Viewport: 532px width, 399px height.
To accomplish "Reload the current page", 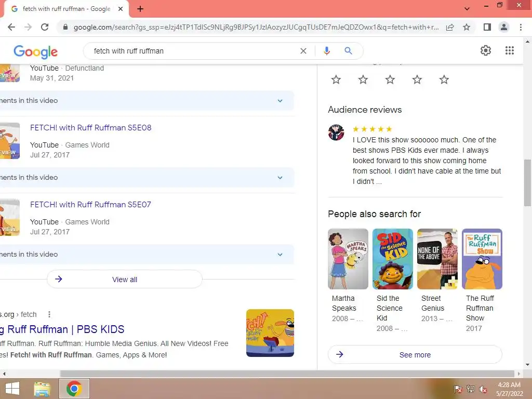I will click(x=45, y=27).
